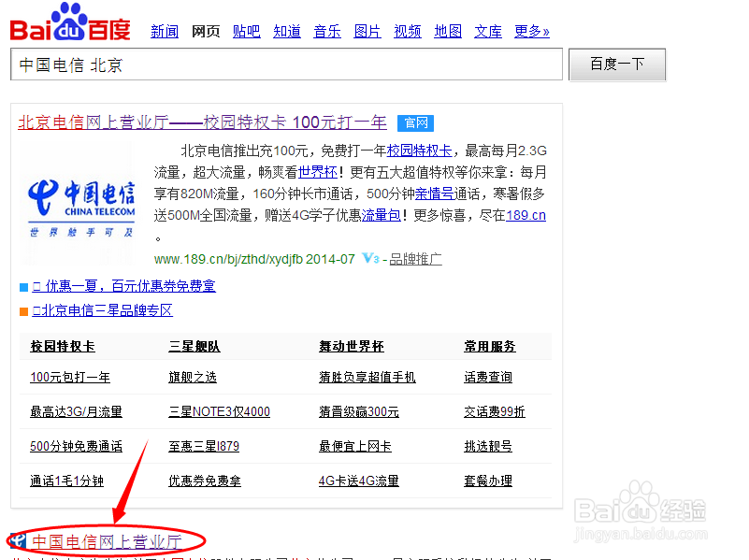Click the orange square bullet icon

point(24,311)
